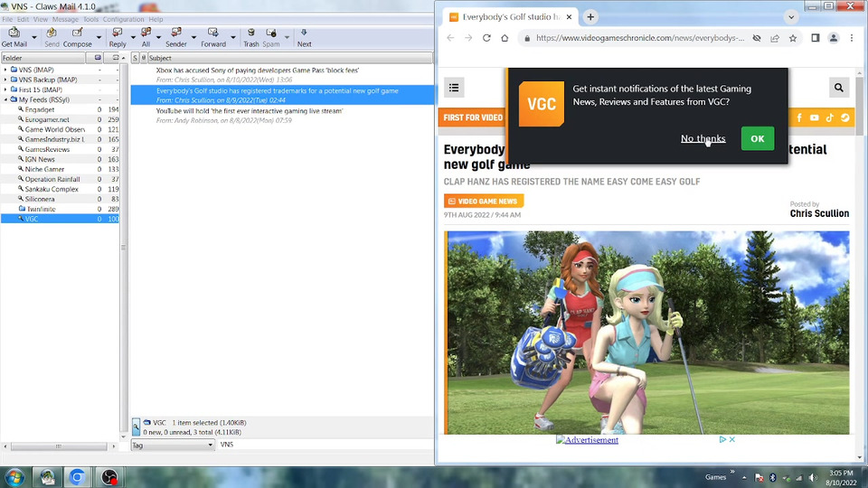Open Spam dropdown arrow
Screen dimensions: 868x488
point(287,38)
